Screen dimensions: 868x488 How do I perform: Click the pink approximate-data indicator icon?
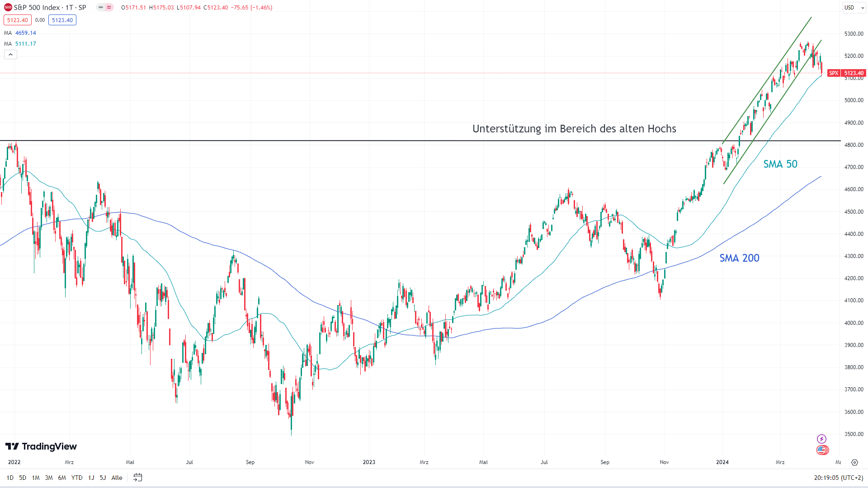click(109, 7)
